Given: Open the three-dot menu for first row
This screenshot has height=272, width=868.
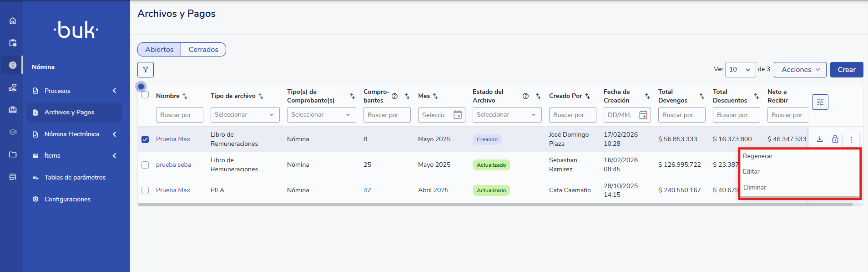Looking at the screenshot, I should (851, 140).
